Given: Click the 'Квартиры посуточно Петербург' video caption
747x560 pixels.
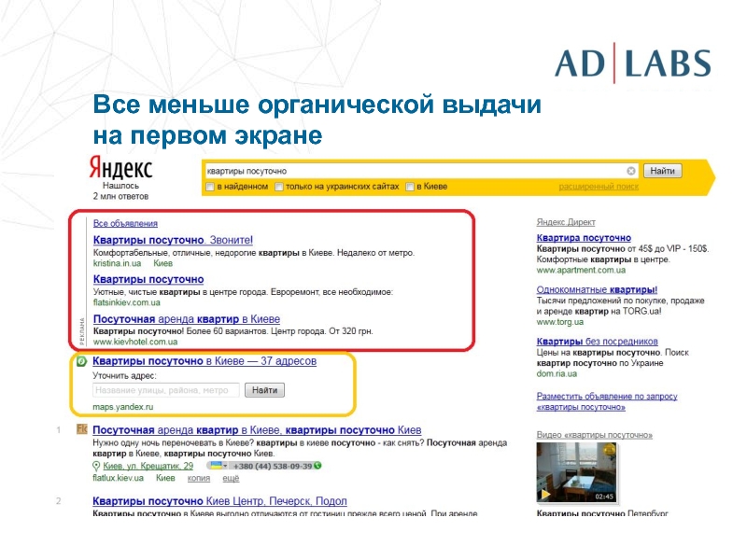Looking at the screenshot, I should [x=602, y=514].
